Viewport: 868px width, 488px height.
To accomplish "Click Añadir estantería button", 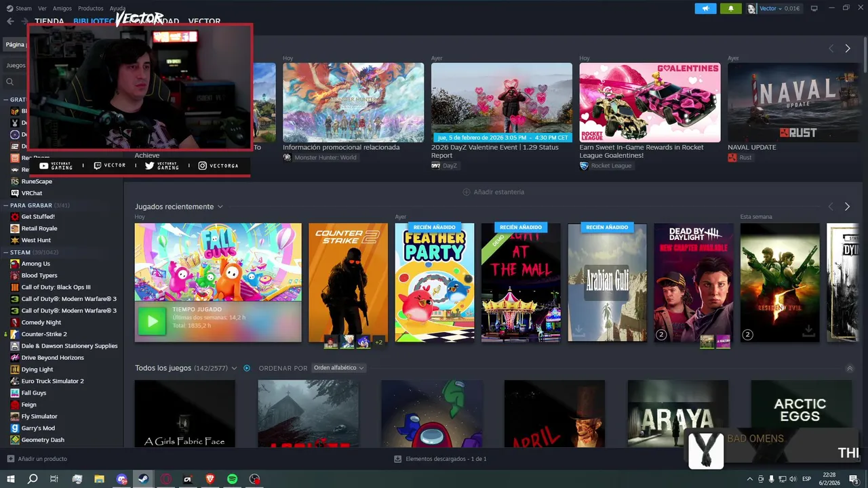I will point(493,192).
